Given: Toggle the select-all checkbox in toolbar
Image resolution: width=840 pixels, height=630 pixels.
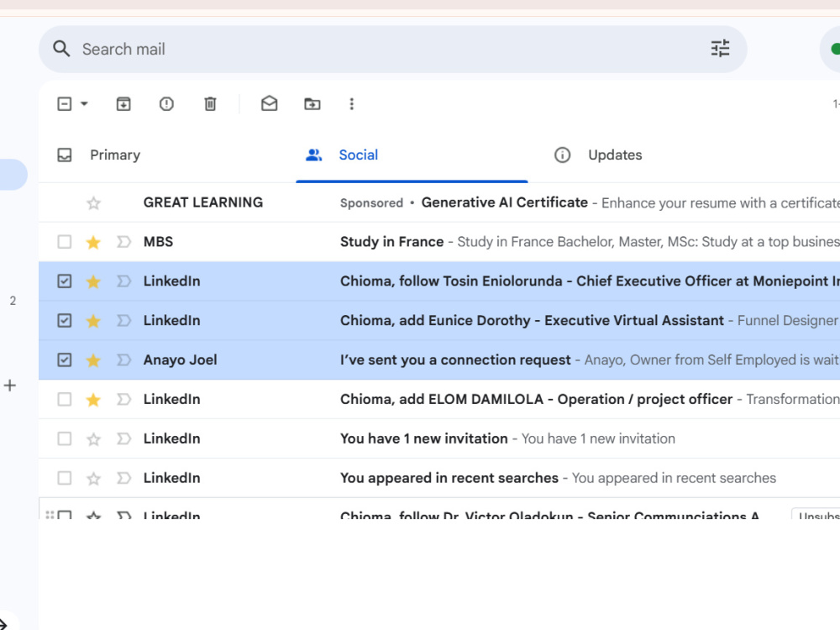Looking at the screenshot, I should [x=65, y=104].
